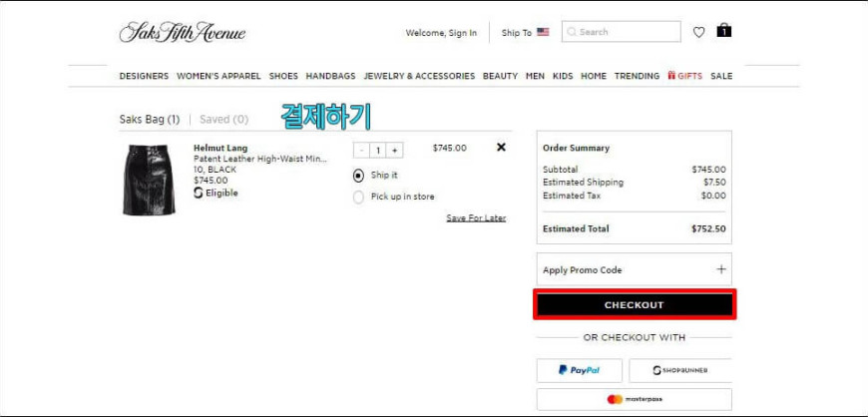Open JEWELRY & ACCESSORIES menu
The image size is (868, 417).
(x=419, y=76)
